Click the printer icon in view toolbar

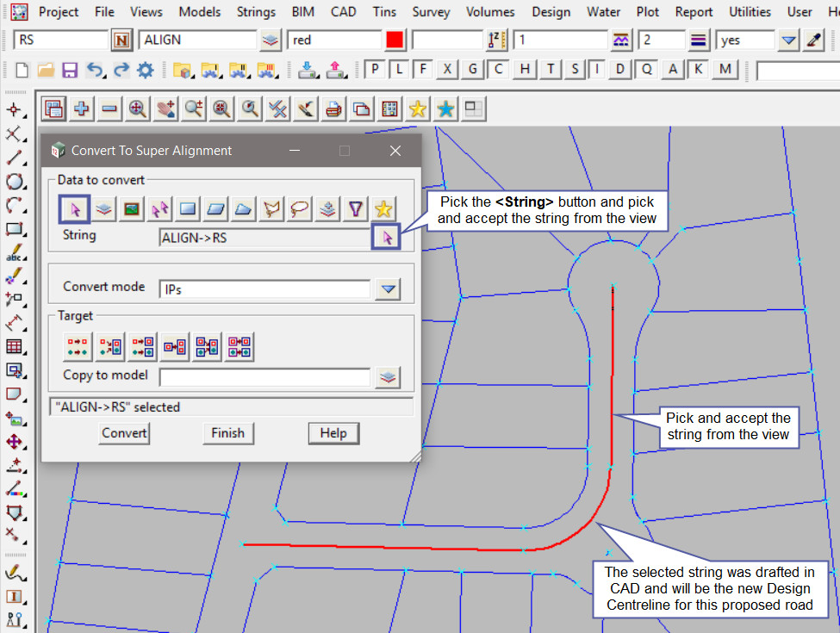click(333, 109)
